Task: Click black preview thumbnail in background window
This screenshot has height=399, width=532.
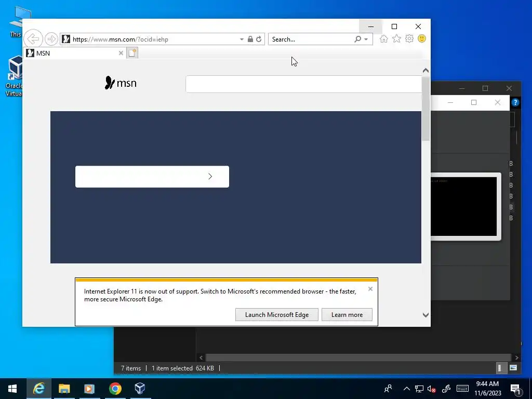Action: coord(464,206)
